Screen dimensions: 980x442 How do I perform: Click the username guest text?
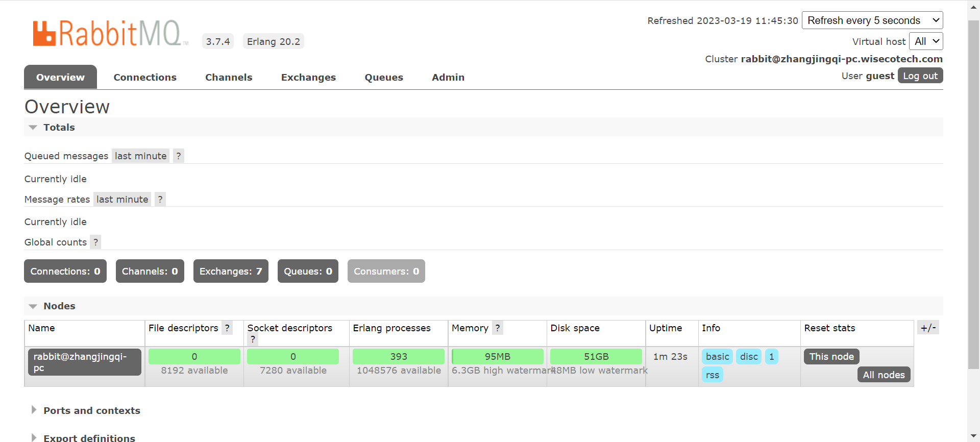pos(880,76)
